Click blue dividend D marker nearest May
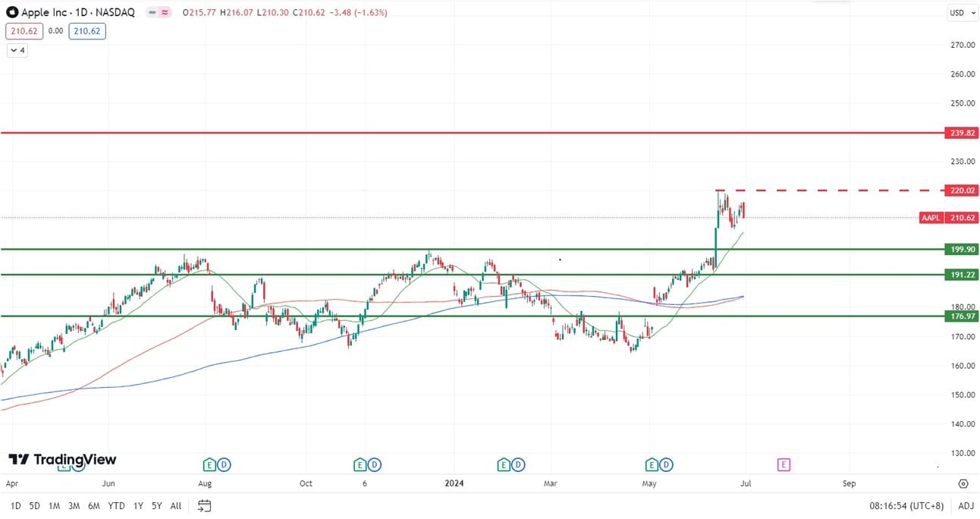This screenshot has height=519, width=980. click(665, 464)
